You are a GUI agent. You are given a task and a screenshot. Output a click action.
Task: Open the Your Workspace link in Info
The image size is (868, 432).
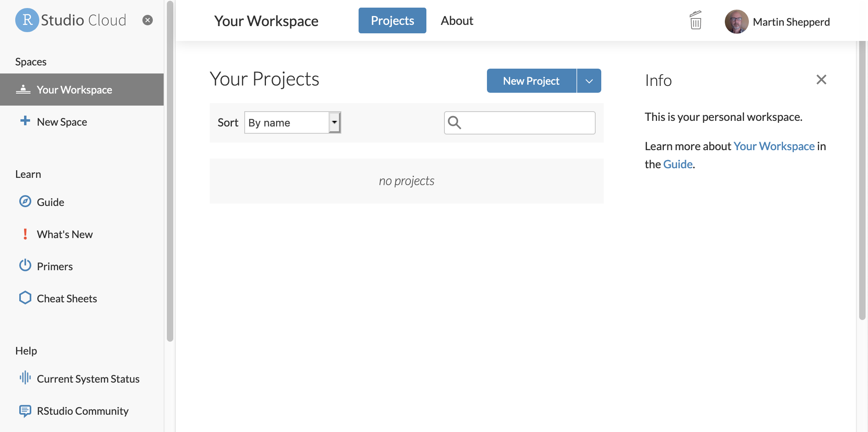coord(774,146)
